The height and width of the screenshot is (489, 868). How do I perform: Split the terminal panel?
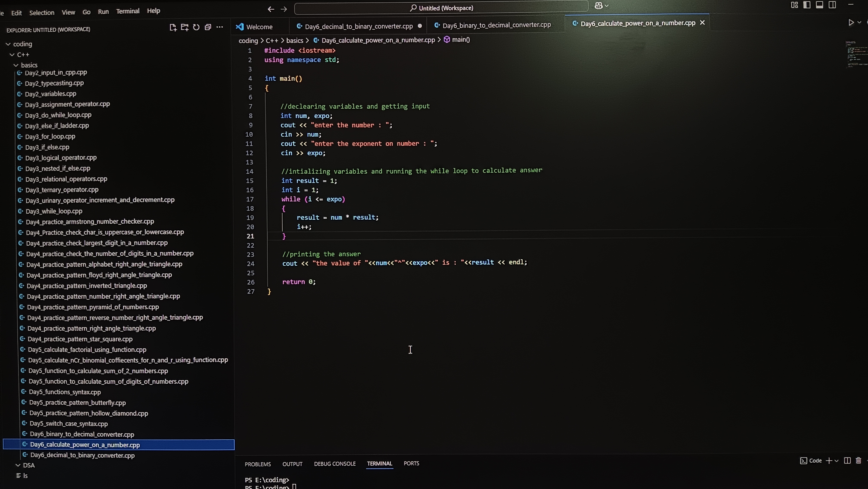(847, 461)
